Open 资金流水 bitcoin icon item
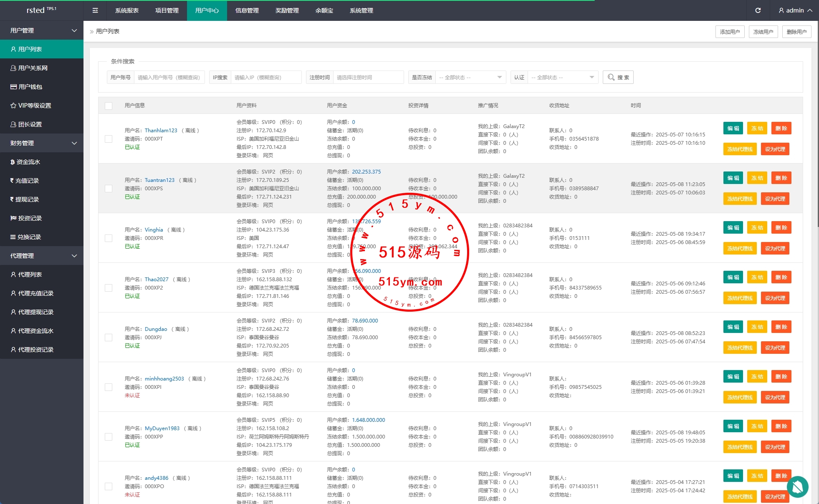 tap(28, 162)
